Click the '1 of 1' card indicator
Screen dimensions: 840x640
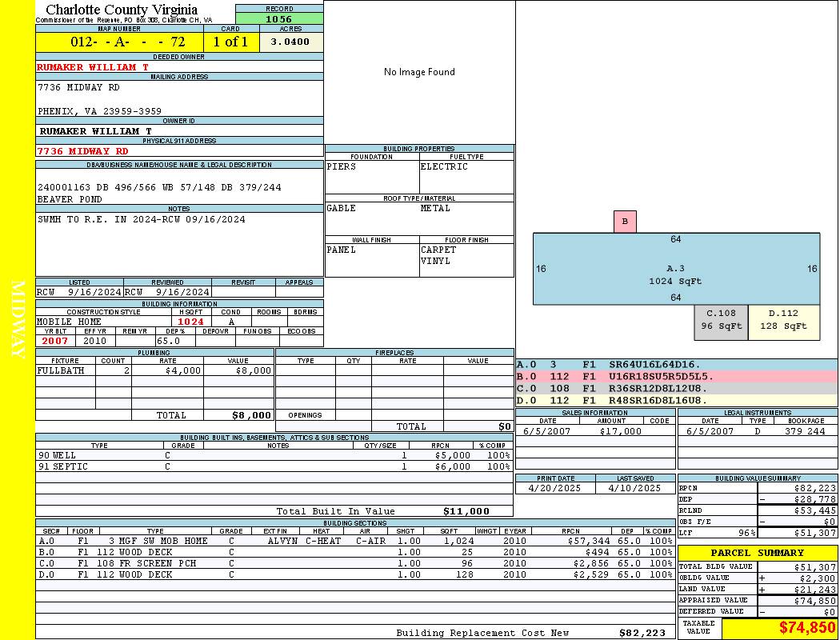(x=230, y=42)
